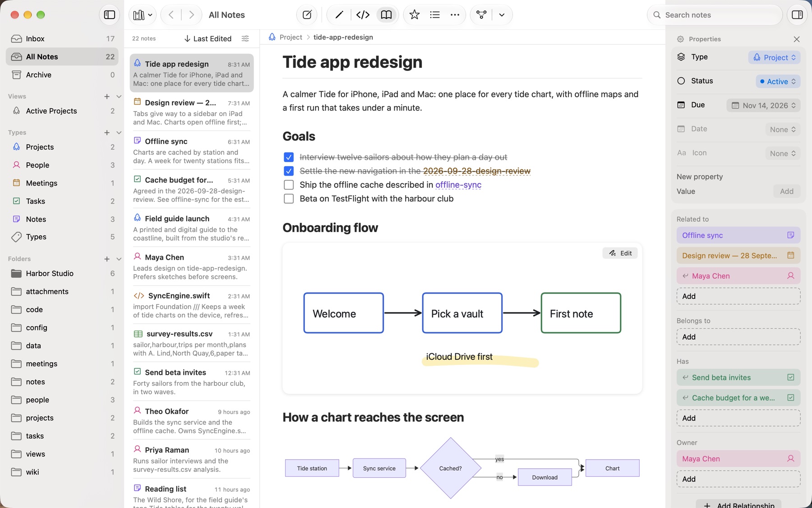This screenshot has height=508, width=812.
Task: Open the outline list icon
Action: click(435, 15)
